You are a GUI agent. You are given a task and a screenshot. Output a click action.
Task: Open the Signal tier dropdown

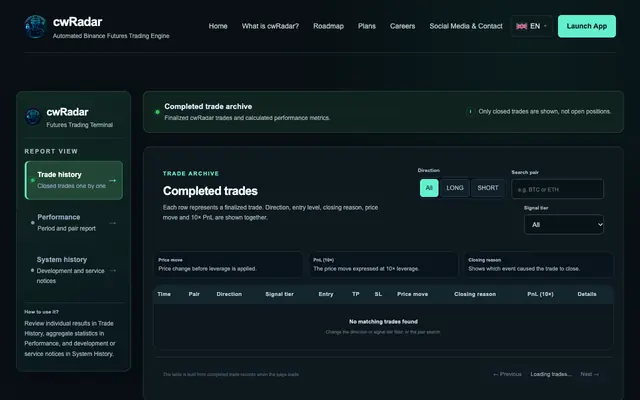pos(564,224)
